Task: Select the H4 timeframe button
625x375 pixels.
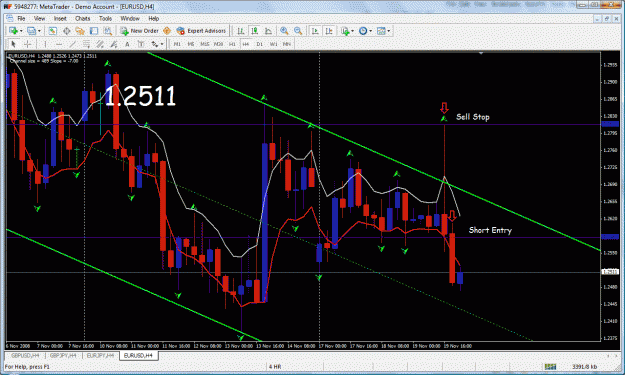Action: 246,44
